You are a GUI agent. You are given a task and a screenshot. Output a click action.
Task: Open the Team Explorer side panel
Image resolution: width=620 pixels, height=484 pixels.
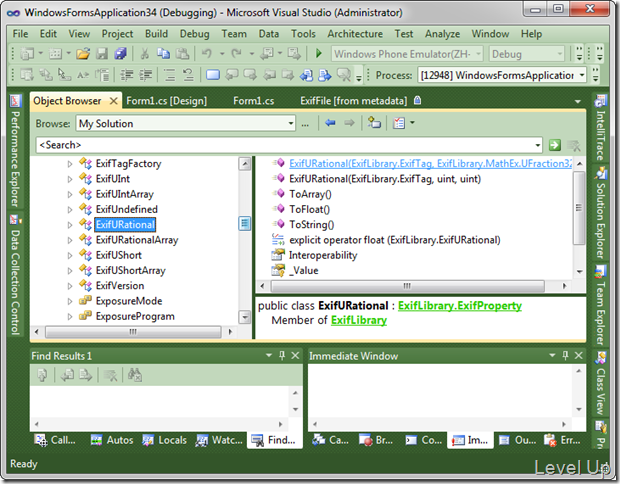(600, 306)
